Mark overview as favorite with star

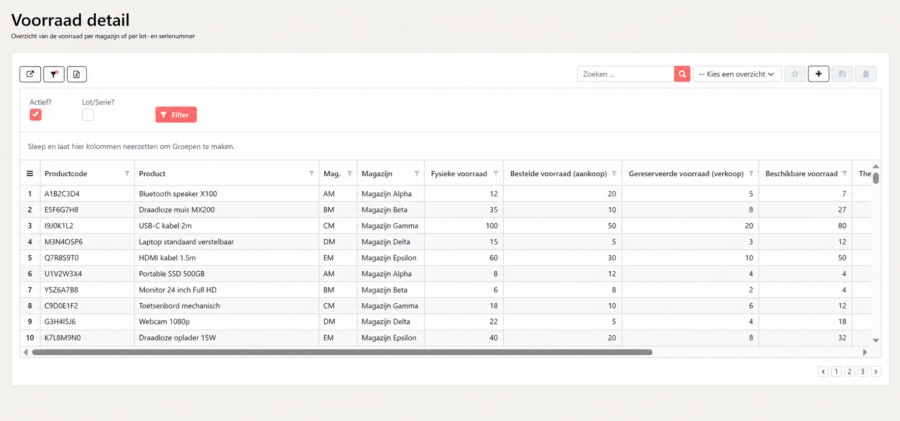pos(795,74)
